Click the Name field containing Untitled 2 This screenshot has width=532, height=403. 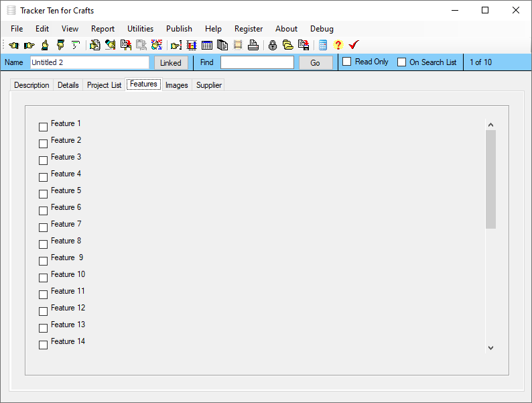pyautogui.click(x=90, y=62)
